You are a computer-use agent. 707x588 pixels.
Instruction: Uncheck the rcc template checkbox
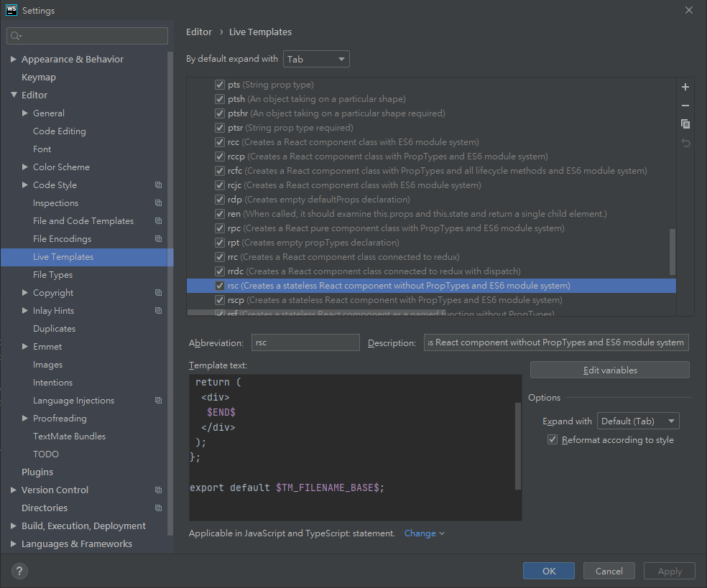[221, 142]
